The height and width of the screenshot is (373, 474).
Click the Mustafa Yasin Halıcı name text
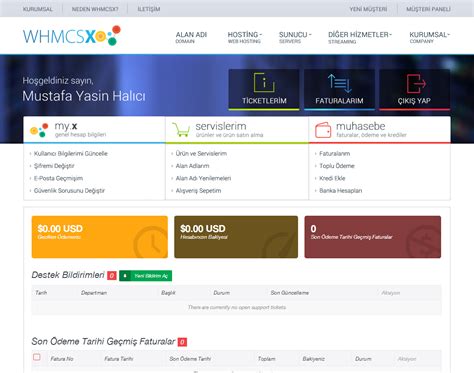(x=84, y=96)
